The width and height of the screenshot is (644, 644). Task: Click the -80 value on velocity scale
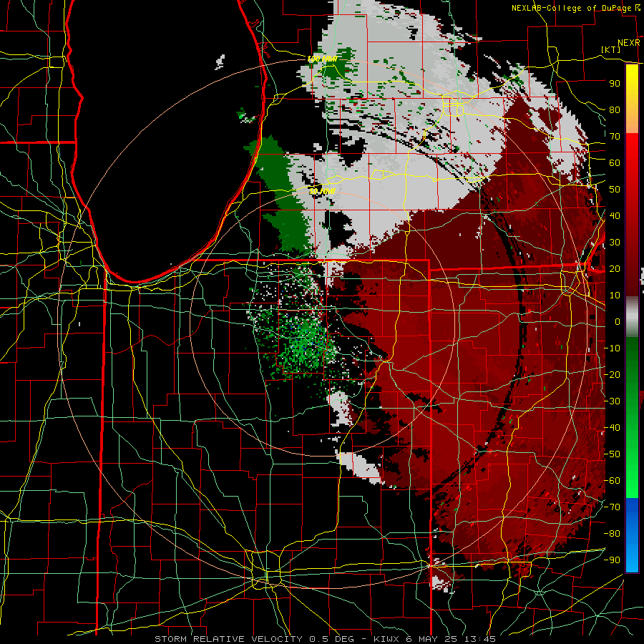click(x=612, y=534)
